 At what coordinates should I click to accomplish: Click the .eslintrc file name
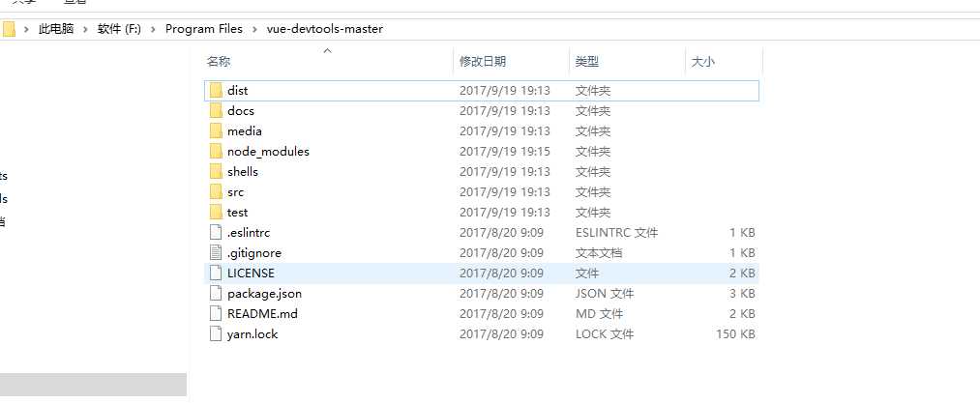click(249, 233)
